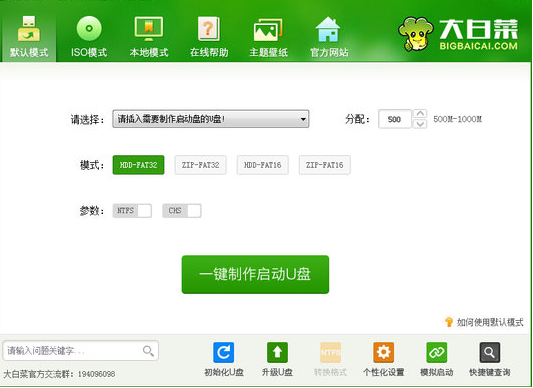Open 个性化设置 gear icon
This screenshot has width=533, height=388.
tap(383, 352)
